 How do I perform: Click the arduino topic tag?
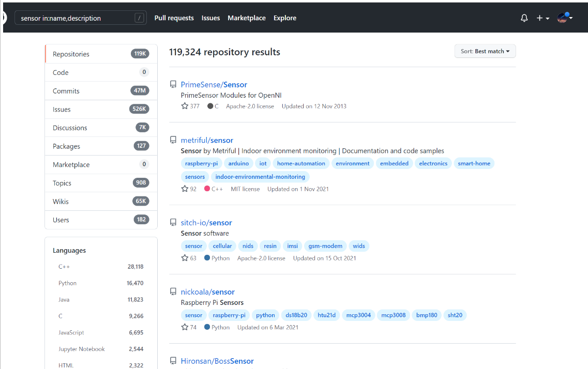(238, 163)
